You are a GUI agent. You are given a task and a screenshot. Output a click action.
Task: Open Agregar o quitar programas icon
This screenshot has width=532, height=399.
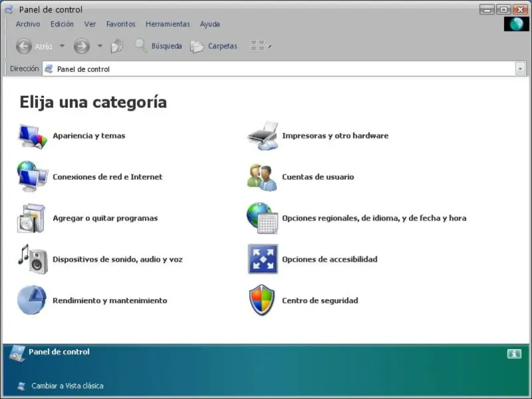pyautogui.click(x=31, y=218)
